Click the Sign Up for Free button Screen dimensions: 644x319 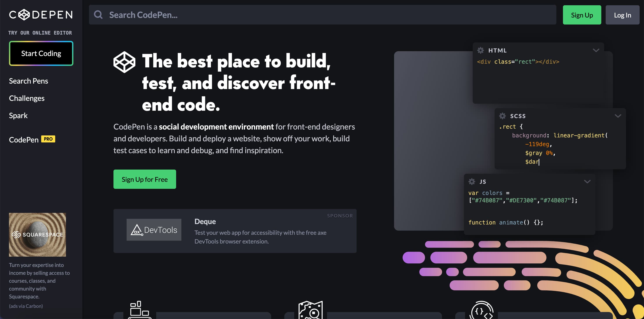pos(145,179)
